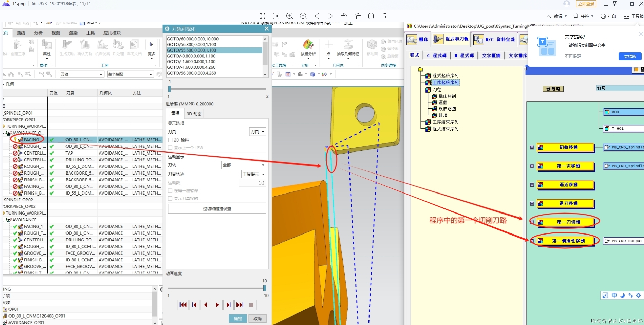Open the 整个装配 dropdown
The height and width of the screenshot is (325, 644).
(130, 74)
